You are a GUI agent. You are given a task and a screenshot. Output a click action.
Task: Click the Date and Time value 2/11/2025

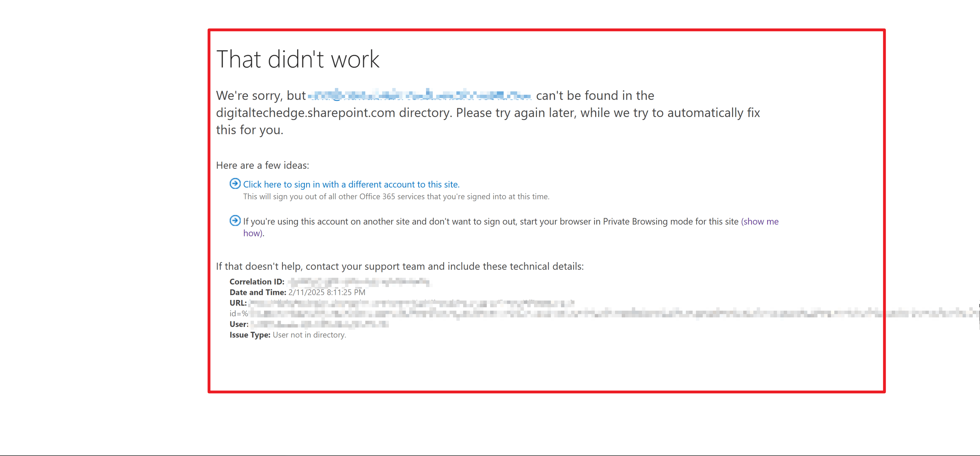pos(326,292)
